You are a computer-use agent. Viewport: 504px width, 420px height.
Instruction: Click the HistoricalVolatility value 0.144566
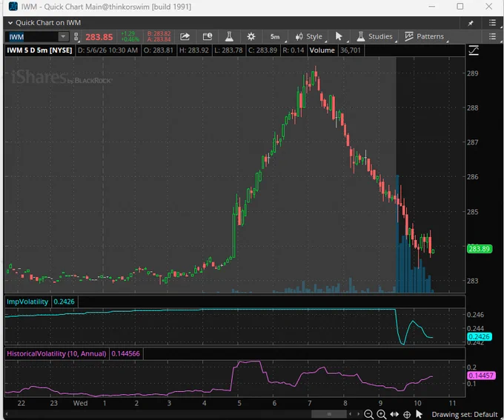point(126,354)
